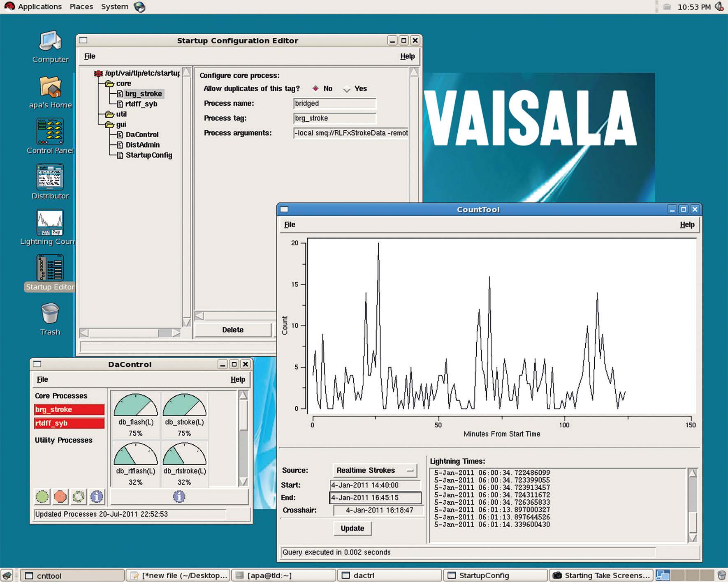Screen dimensions: 728x582
Task: Select the brg_stroke core process in DaControl
Action: pyautogui.click(x=69, y=409)
